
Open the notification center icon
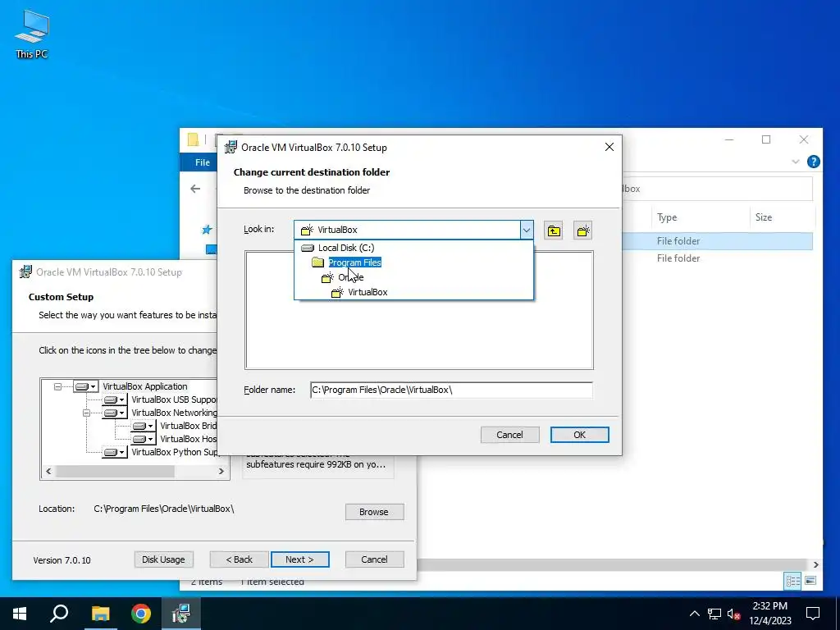tap(813, 614)
